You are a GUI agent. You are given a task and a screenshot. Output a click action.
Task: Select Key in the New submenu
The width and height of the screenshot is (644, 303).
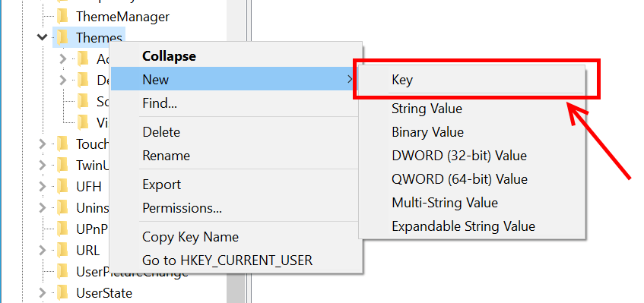472,80
